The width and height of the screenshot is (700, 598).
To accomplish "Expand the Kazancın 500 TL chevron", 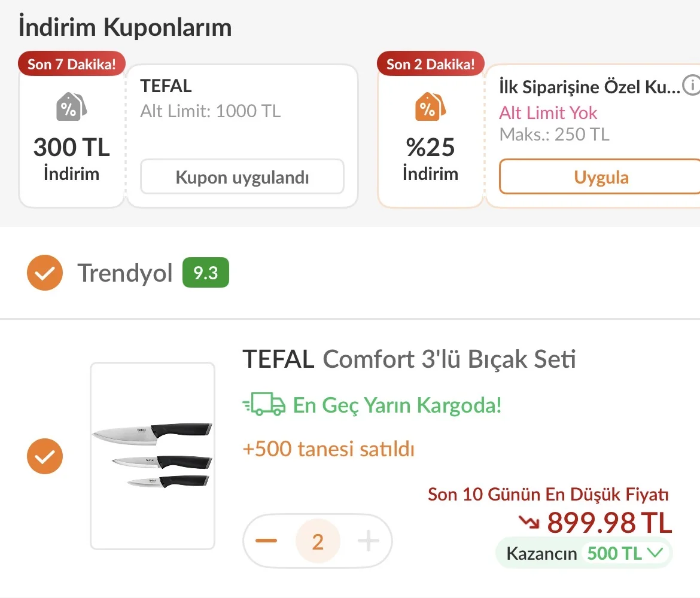I will pyautogui.click(x=655, y=553).
